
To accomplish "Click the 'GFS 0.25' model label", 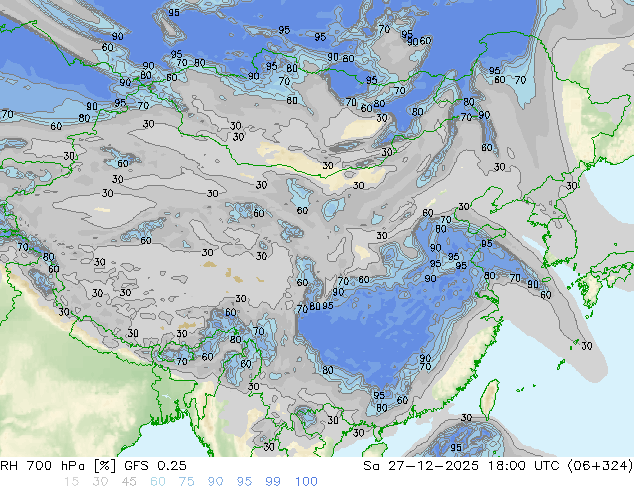I will tap(155, 466).
